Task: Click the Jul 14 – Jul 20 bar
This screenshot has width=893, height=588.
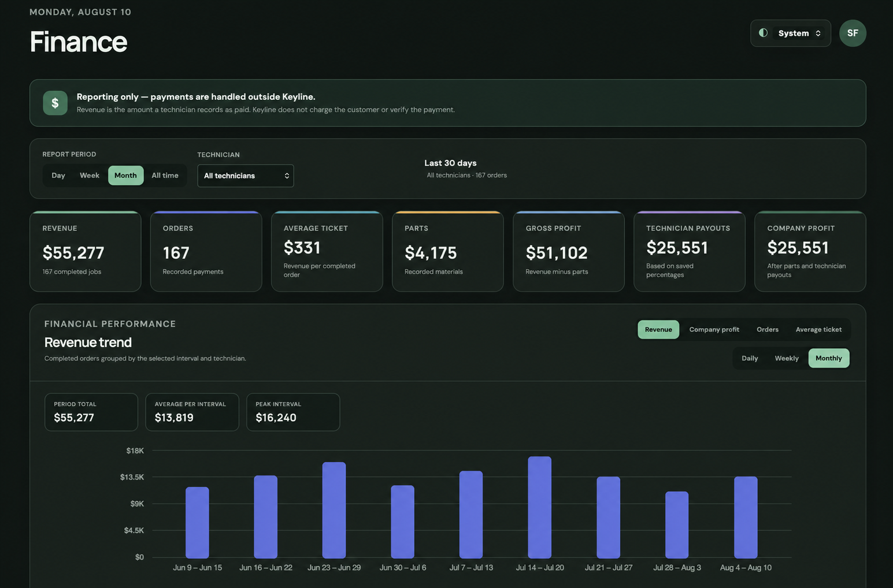Action: point(540,507)
